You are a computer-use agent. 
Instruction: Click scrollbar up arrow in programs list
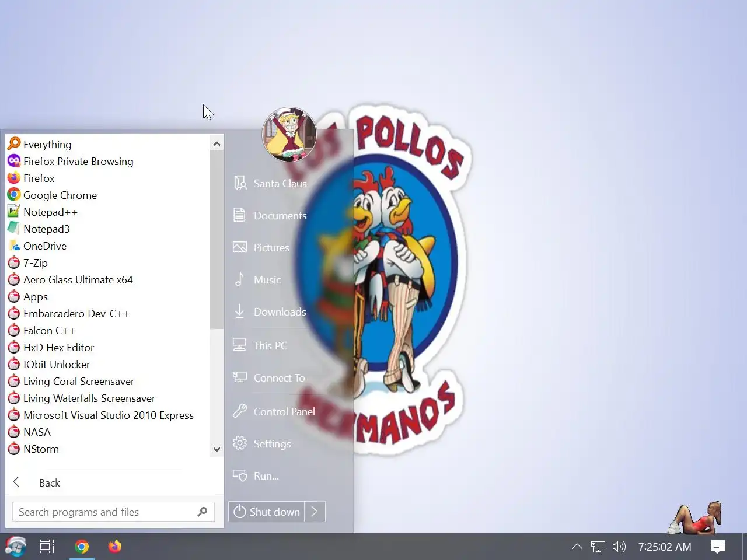tap(217, 143)
